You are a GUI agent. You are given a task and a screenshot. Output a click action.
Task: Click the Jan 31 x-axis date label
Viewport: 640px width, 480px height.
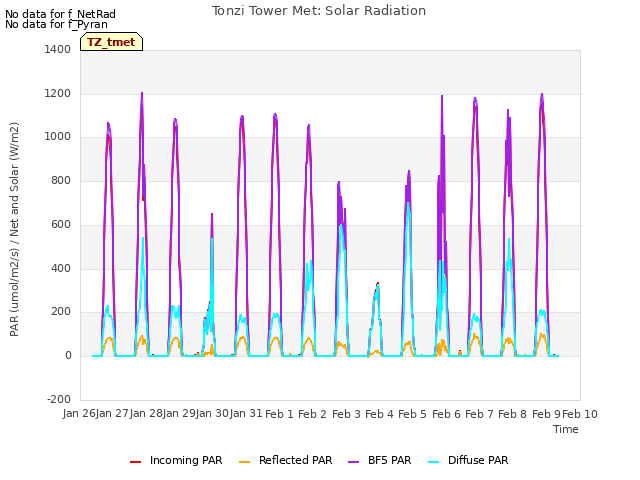click(246, 414)
